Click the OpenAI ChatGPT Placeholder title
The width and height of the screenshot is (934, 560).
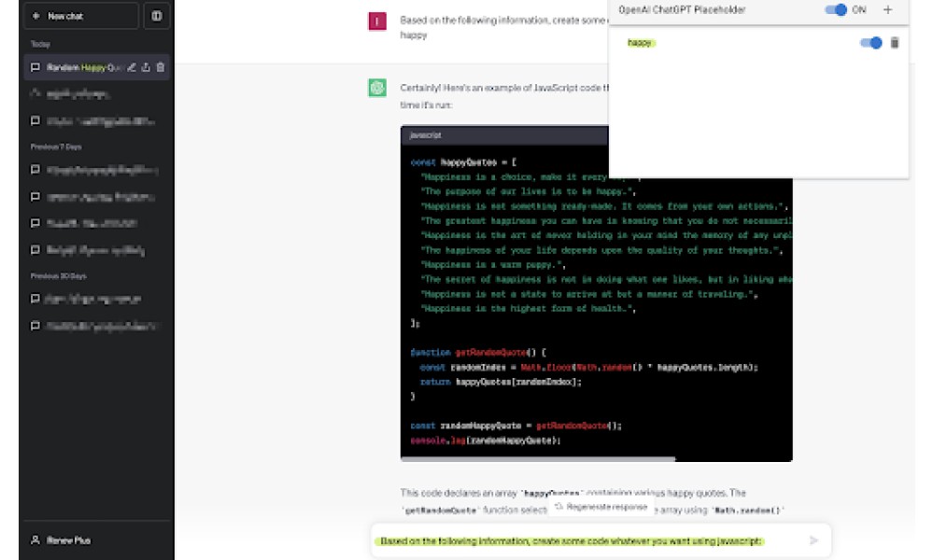(x=682, y=9)
